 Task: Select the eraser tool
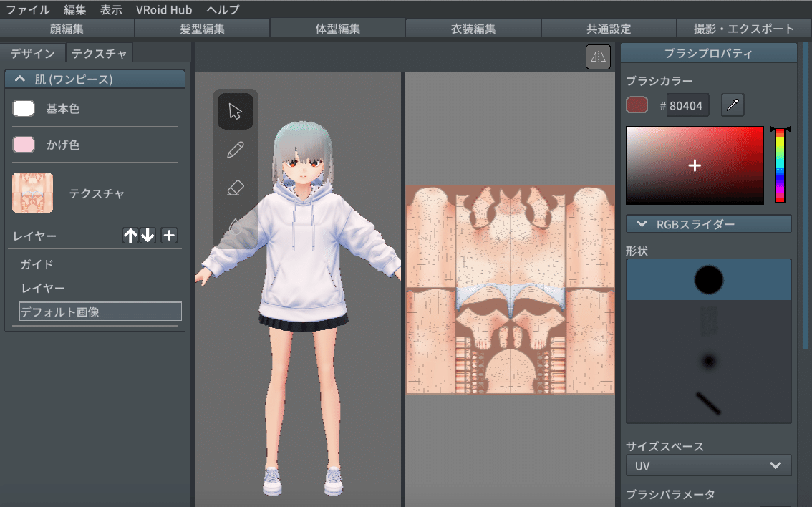[x=235, y=188]
